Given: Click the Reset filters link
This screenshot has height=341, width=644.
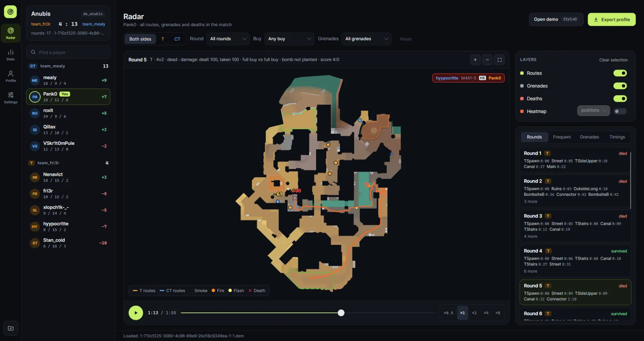Looking at the screenshot, I should tap(406, 39).
